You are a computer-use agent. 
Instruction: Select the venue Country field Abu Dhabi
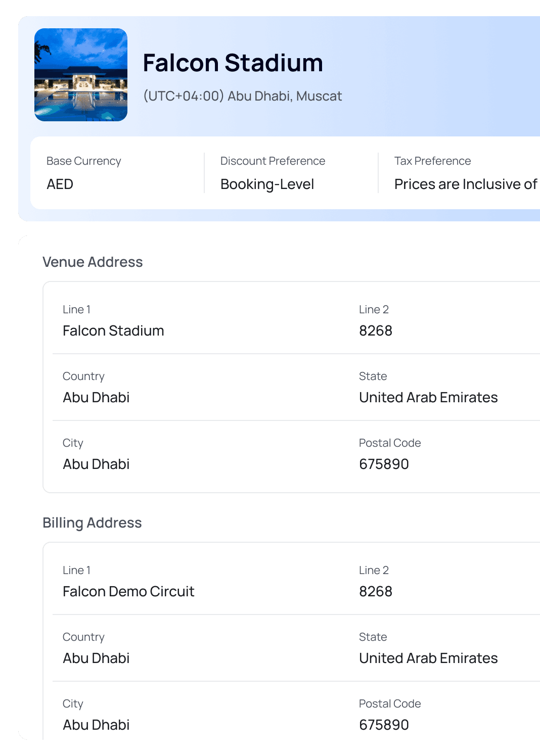tap(96, 397)
